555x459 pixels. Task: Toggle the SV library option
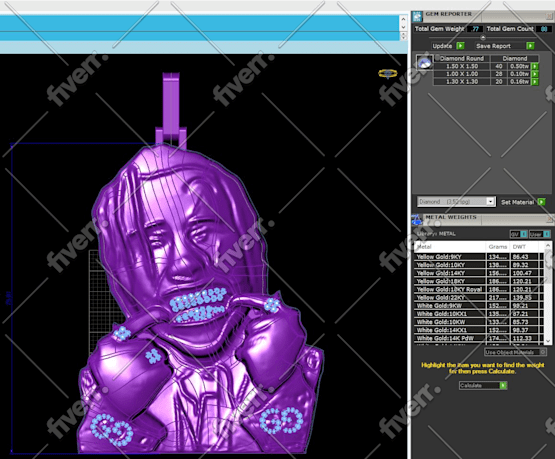point(519,234)
